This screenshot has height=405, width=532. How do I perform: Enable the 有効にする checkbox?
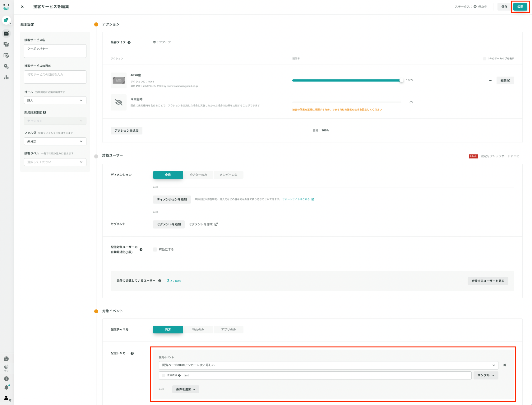[x=155, y=249]
